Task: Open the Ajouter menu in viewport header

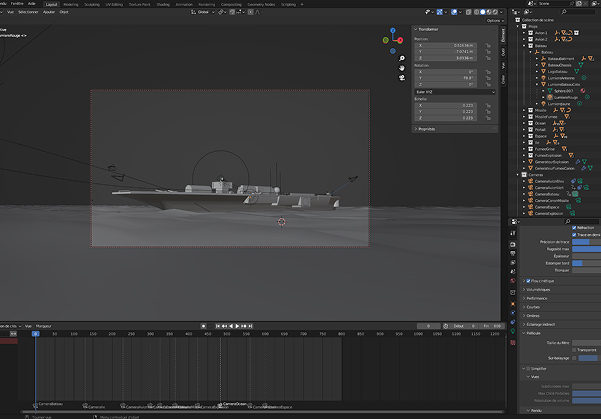Action: tap(49, 12)
